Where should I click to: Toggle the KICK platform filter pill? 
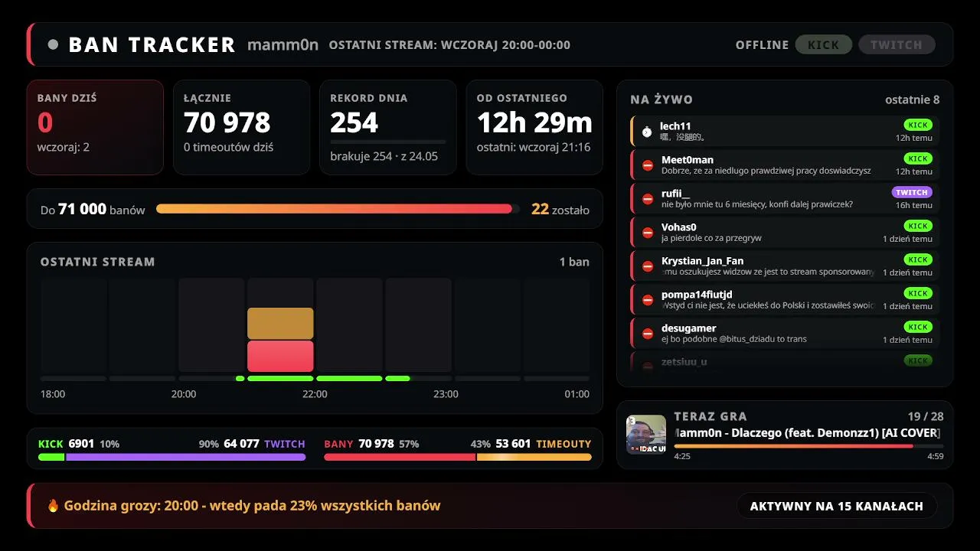(823, 44)
